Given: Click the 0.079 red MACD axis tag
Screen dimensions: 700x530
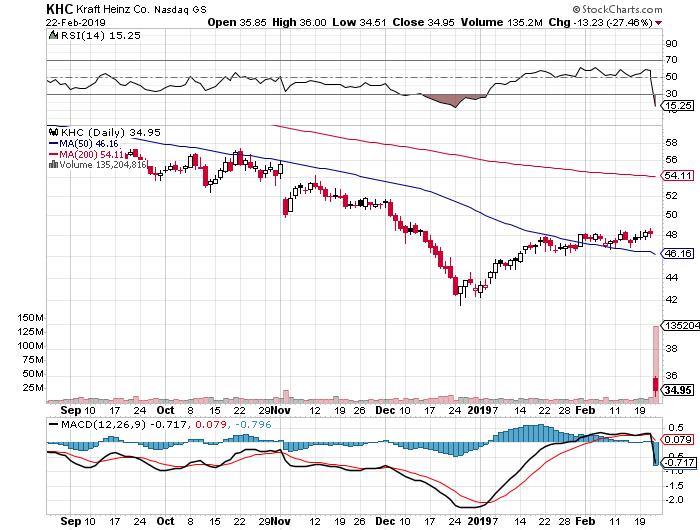Looking at the screenshot, I should point(678,440).
